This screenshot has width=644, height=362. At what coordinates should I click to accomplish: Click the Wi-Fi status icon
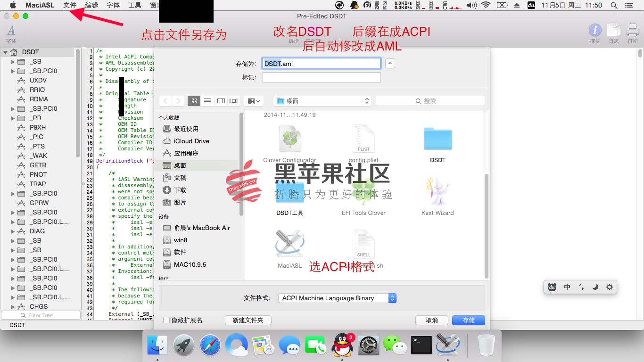(x=486, y=5)
